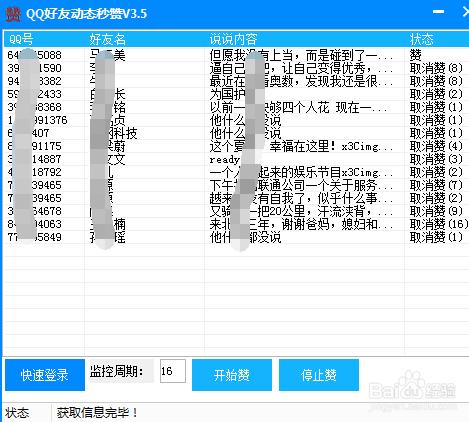Screen dimensions: 469x422
Task: Sort by the 好友名 column header
Action: point(107,39)
